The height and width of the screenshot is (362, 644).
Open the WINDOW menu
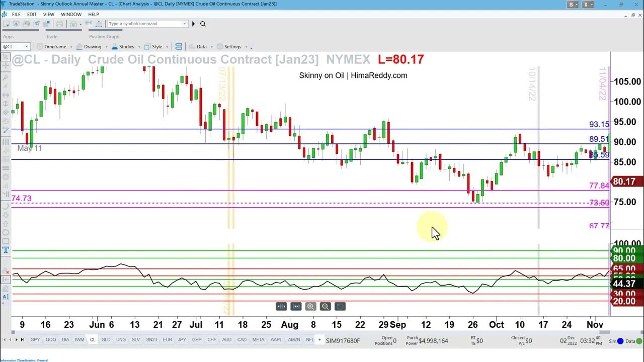click(x=71, y=15)
